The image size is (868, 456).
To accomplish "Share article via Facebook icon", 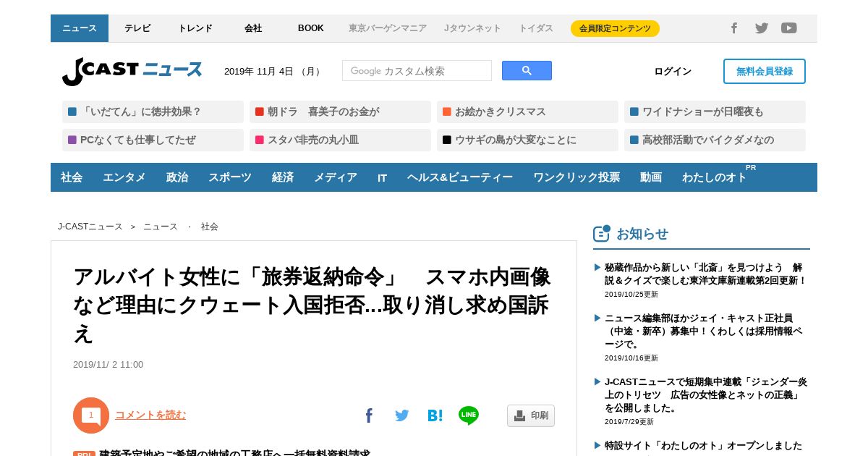I will [369, 415].
